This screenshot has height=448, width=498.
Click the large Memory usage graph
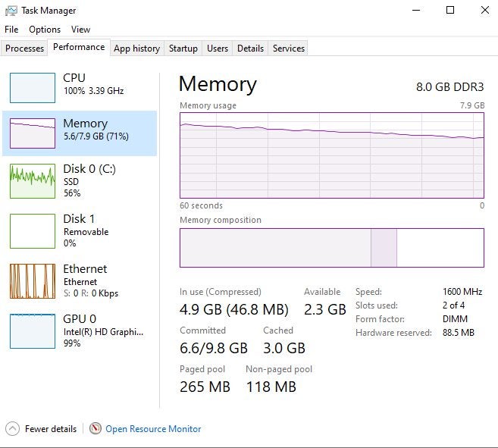332,155
